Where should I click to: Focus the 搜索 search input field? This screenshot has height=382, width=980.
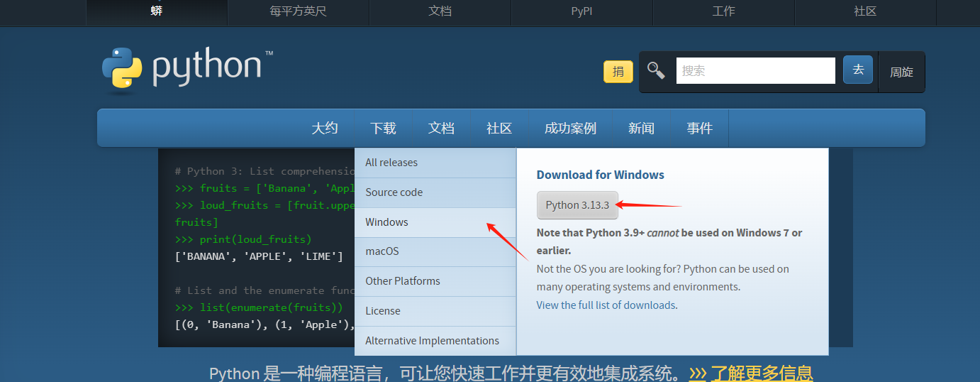tap(756, 71)
